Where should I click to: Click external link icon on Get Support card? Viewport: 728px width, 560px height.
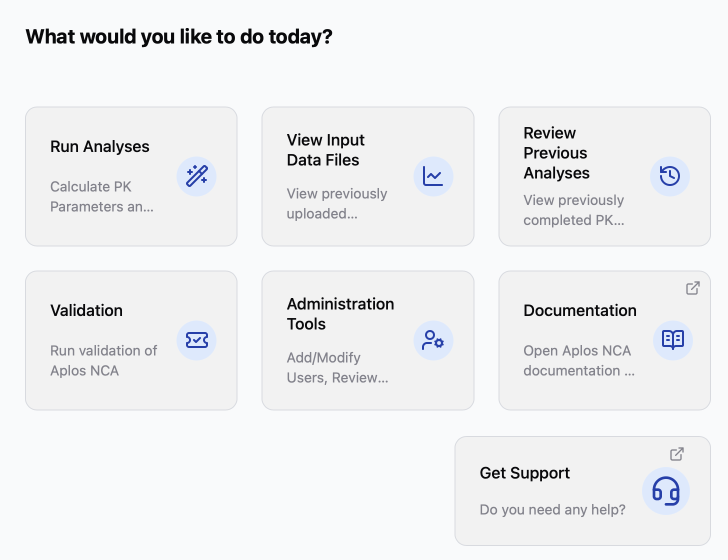click(x=676, y=454)
